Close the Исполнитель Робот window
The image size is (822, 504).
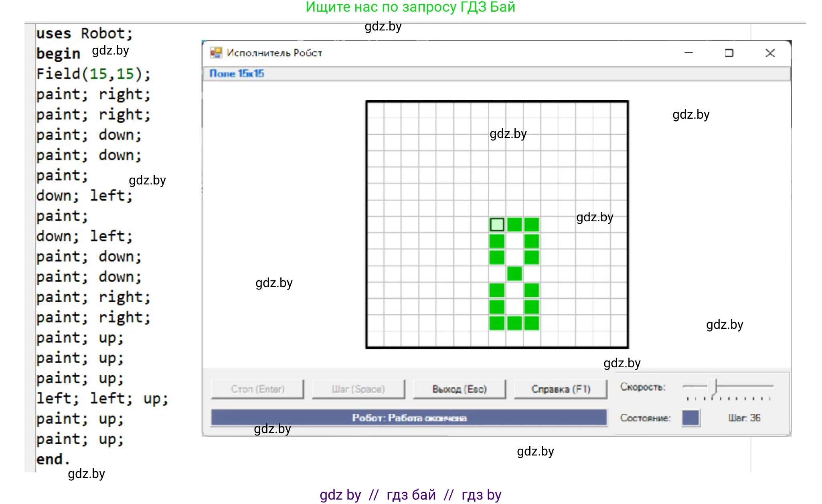770,53
